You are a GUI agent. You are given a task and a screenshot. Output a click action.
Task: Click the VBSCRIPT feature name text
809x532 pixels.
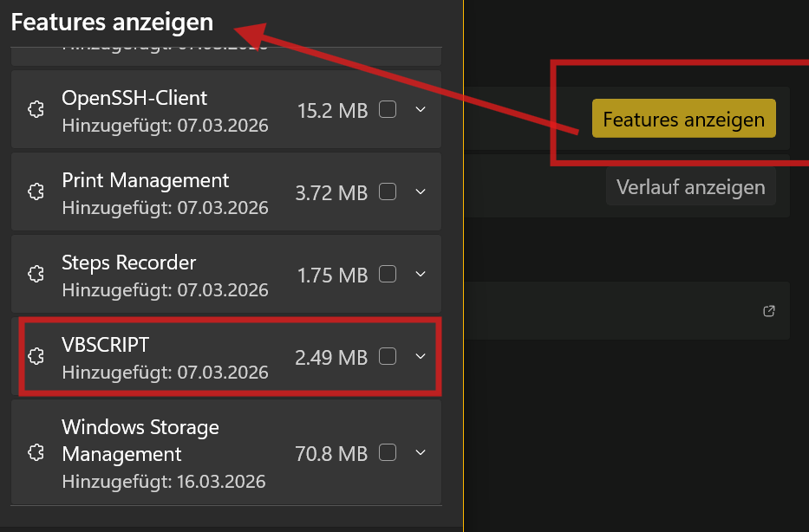106,345
